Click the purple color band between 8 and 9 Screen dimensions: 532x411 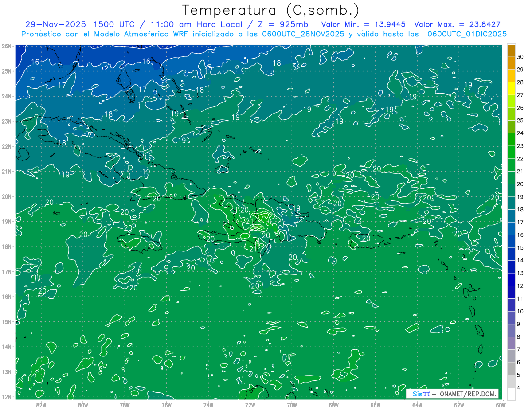pyautogui.click(x=511, y=331)
